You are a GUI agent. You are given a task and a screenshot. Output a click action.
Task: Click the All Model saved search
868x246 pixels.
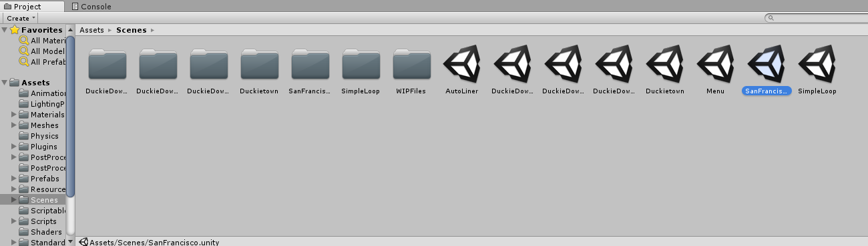point(42,51)
